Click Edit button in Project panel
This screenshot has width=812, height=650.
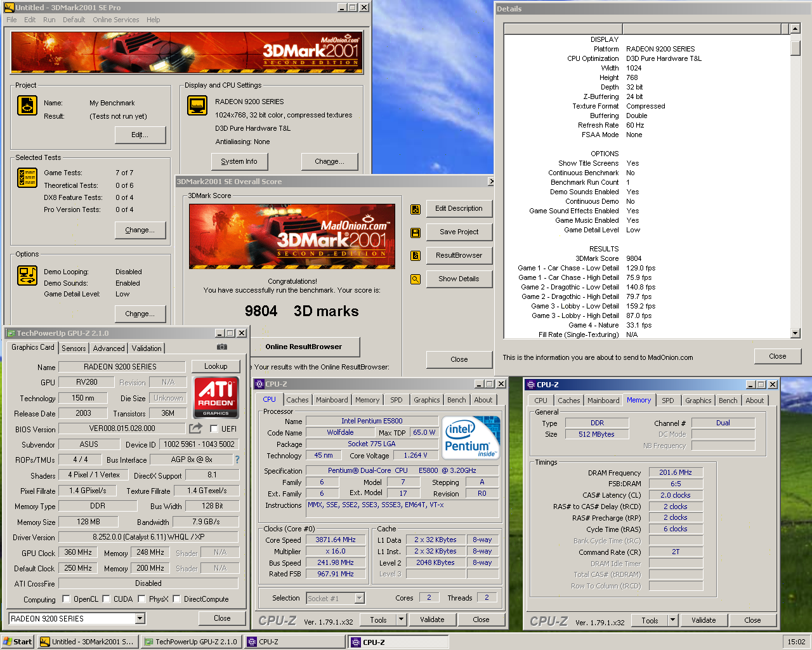pos(140,135)
